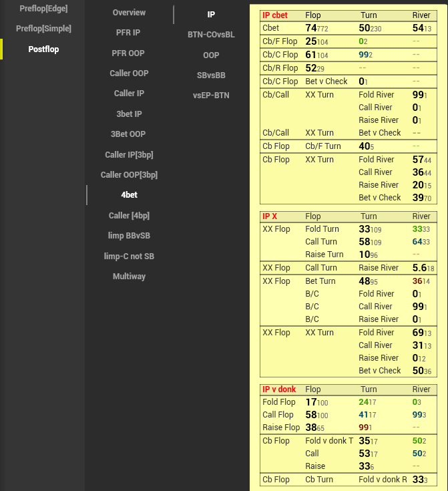Select the Postflop section
This screenshot has width=448, height=491.
point(43,49)
